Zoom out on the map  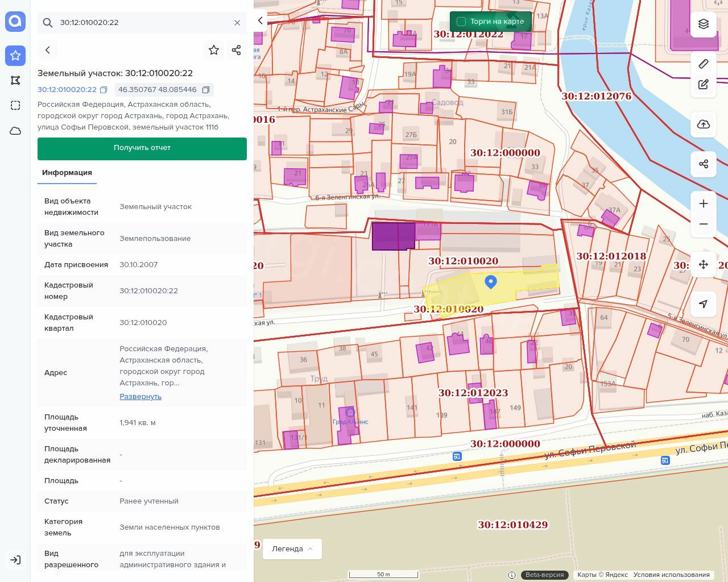click(704, 224)
